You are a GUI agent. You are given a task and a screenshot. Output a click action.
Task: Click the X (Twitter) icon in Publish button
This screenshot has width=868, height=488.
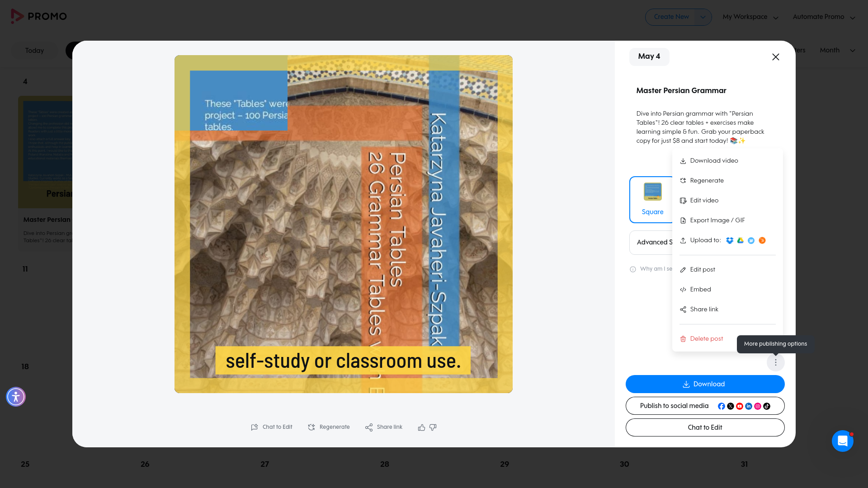click(731, 406)
